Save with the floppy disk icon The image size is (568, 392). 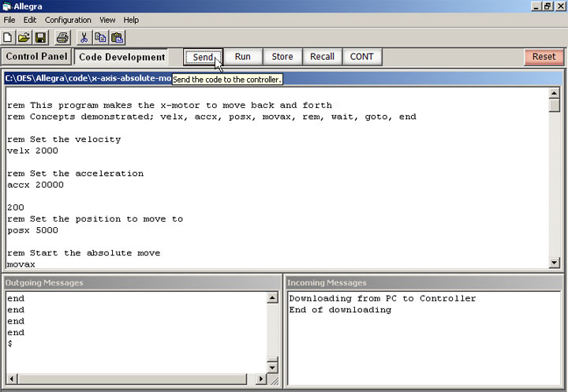(40, 37)
